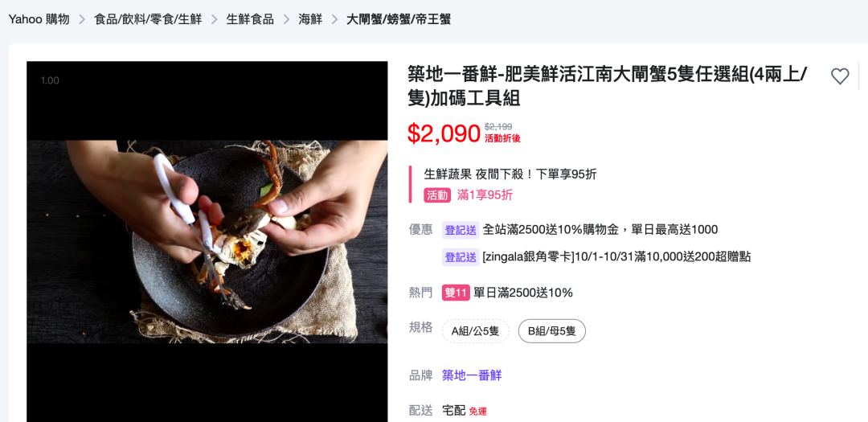
Task: Click the 雙11 hot promotion tag
Action: point(456,293)
